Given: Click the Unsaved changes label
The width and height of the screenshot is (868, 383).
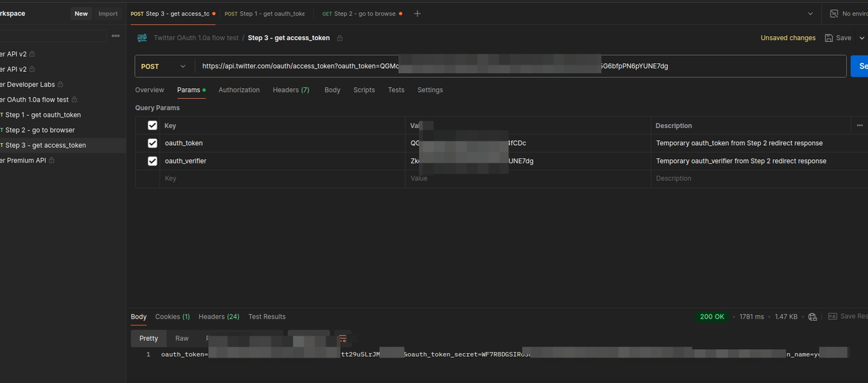Looking at the screenshot, I should point(788,38).
